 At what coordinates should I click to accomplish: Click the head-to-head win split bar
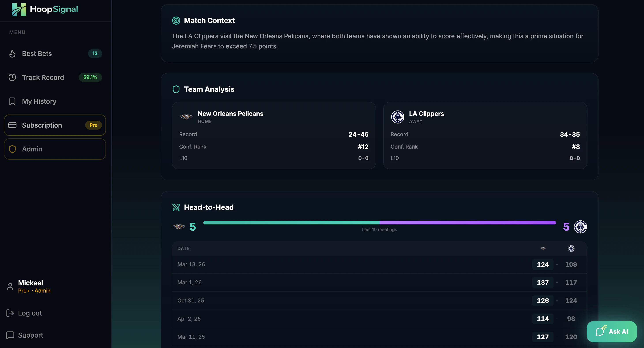379,223
